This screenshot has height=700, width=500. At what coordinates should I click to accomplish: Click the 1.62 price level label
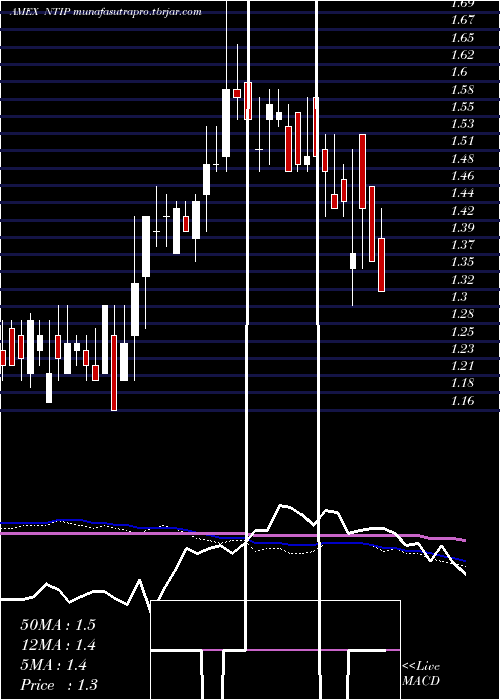pyautogui.click(x=462, y=55)
